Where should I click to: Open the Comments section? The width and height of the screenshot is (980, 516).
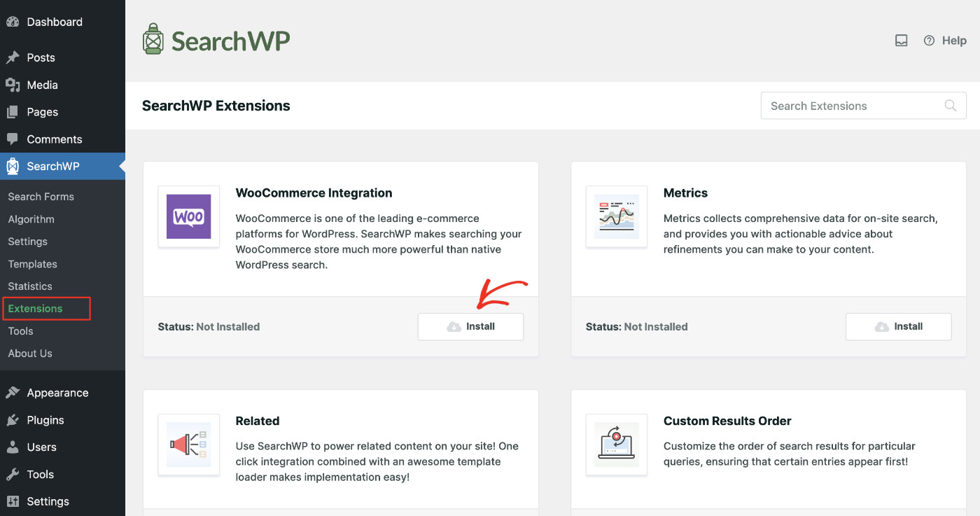tap(52, 139)
